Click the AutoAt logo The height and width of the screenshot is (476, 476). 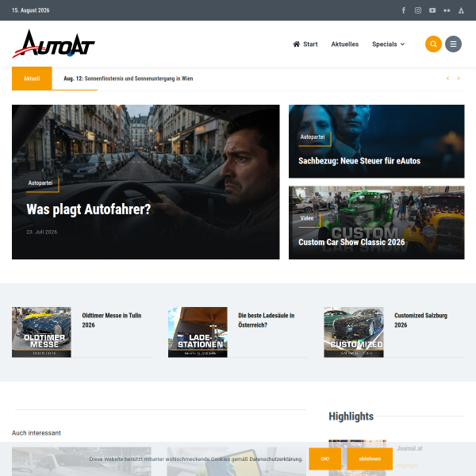click(x=53, y=44)
